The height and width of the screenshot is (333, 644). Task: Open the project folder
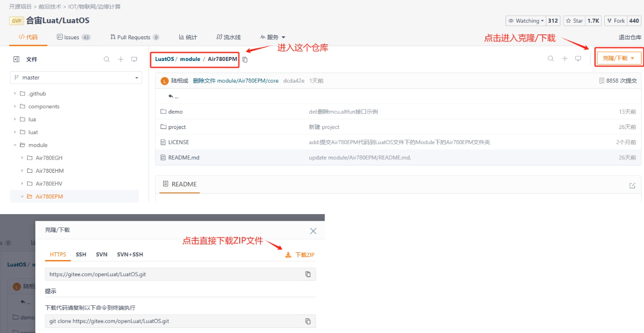[x=177, y=127]
